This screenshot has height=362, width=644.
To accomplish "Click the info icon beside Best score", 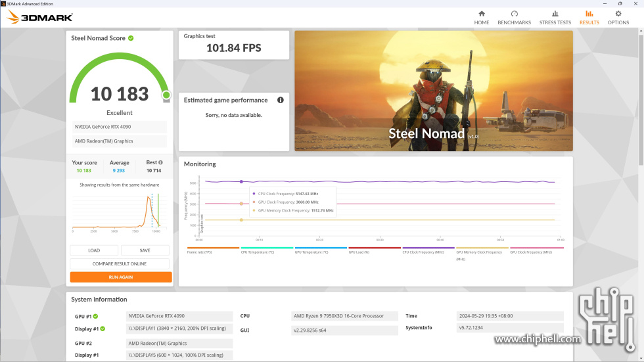I will pos(160,162).
